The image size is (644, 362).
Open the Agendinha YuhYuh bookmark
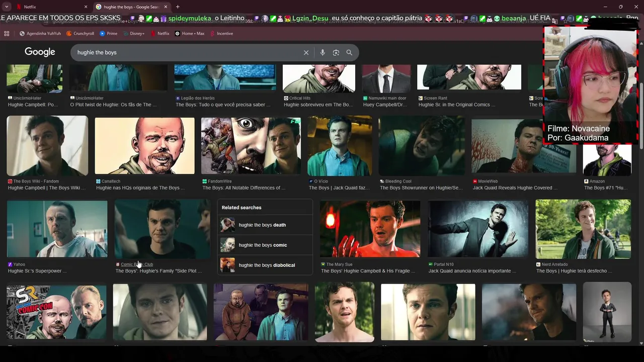click(x=40, y=34)
